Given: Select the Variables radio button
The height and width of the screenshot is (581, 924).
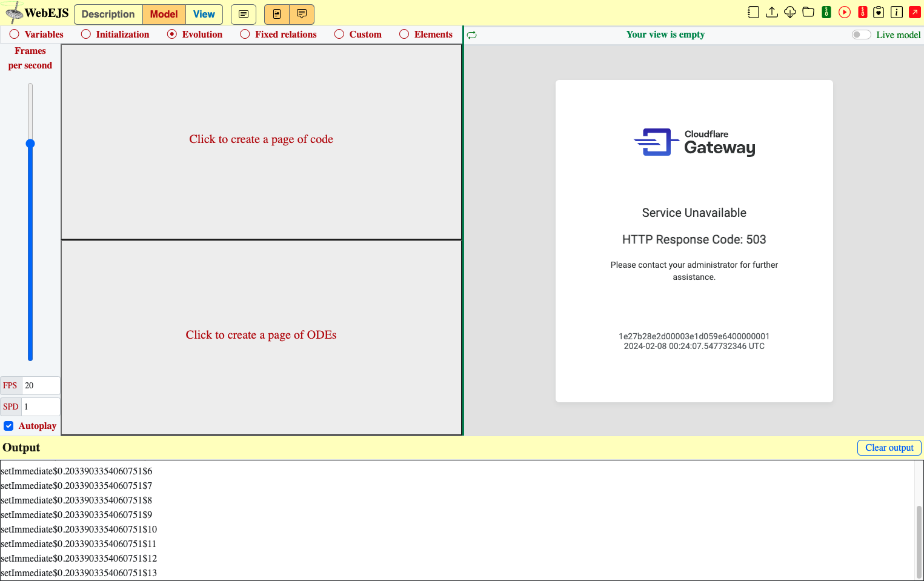Looking at the screenshot, I should (15, 35).
